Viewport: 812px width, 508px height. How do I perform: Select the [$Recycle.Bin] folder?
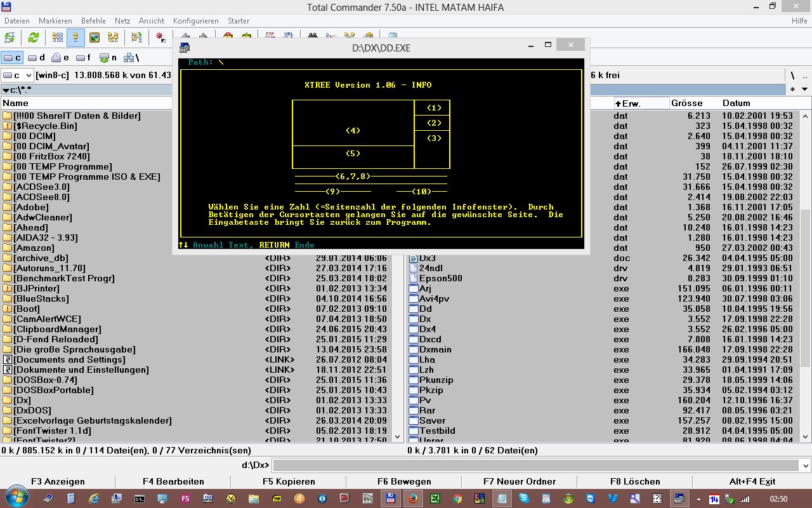coord(45,126)
